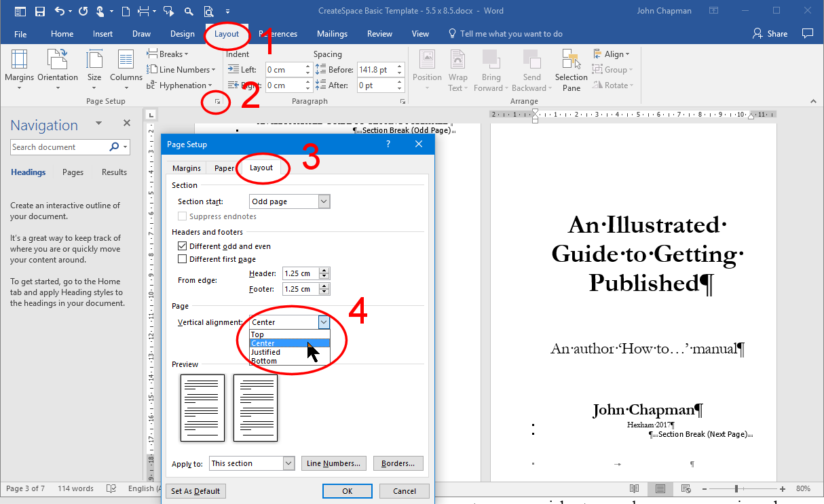Open the Line Numbers dialog

pyautogui.click(x=333, y=463)
